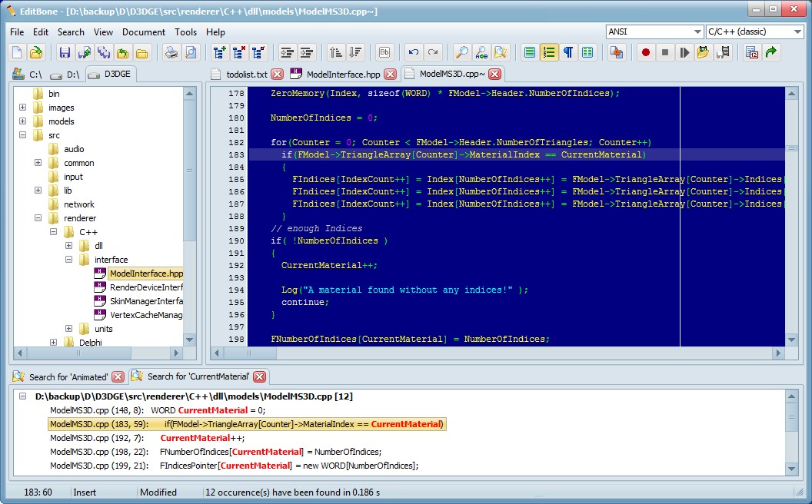Viewport: 812px width, 504px height.
Task: Click the editor horizontal scrollbar right arrow
Action: (778, 353)
